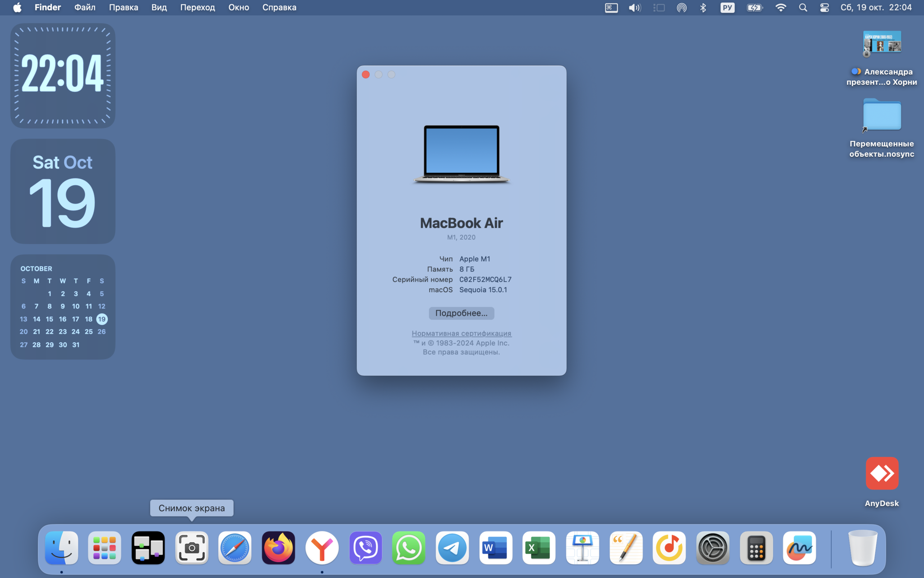Expand the volume control in menu bar
The width and height of the screenshot is (924, 578).
click(x=634, y=8)
